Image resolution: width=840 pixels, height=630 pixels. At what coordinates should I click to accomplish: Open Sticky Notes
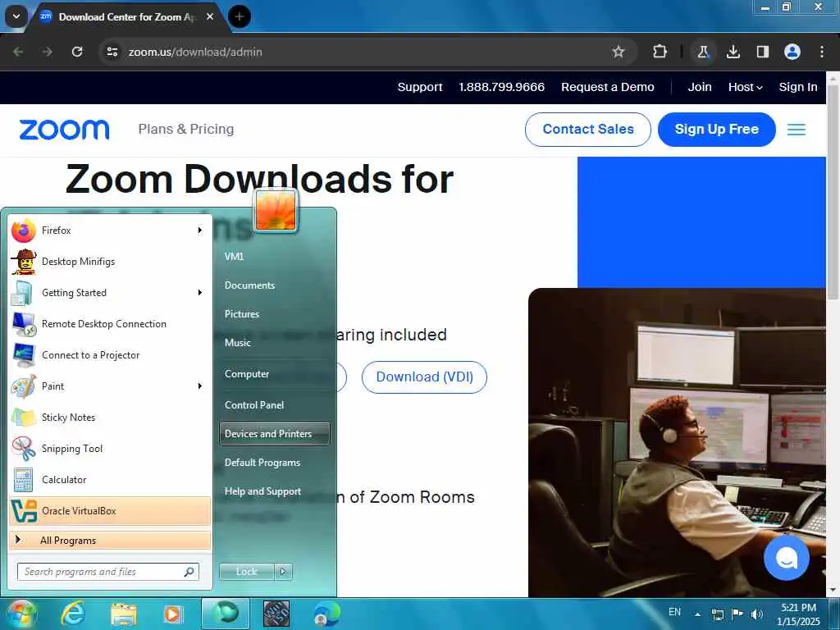(110, 417)
